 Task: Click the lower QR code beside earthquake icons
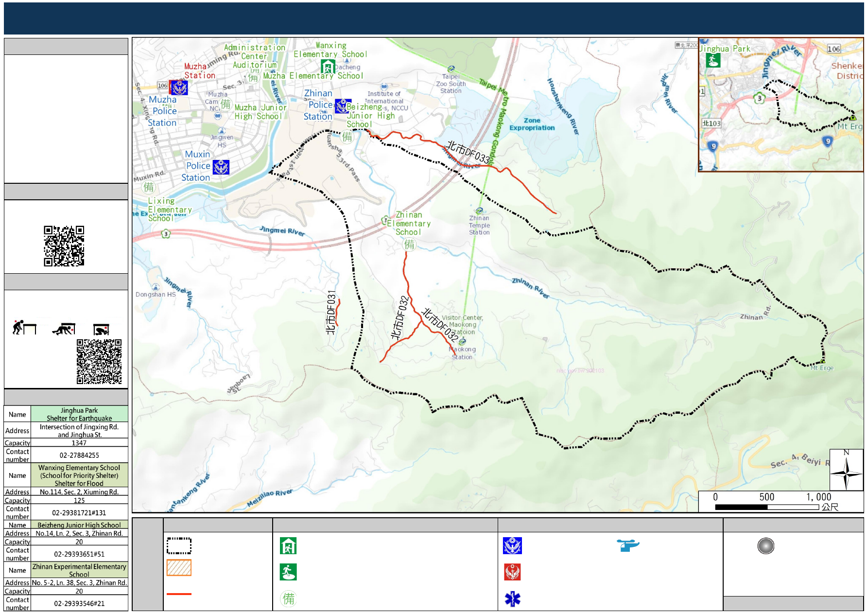(99, 362)
